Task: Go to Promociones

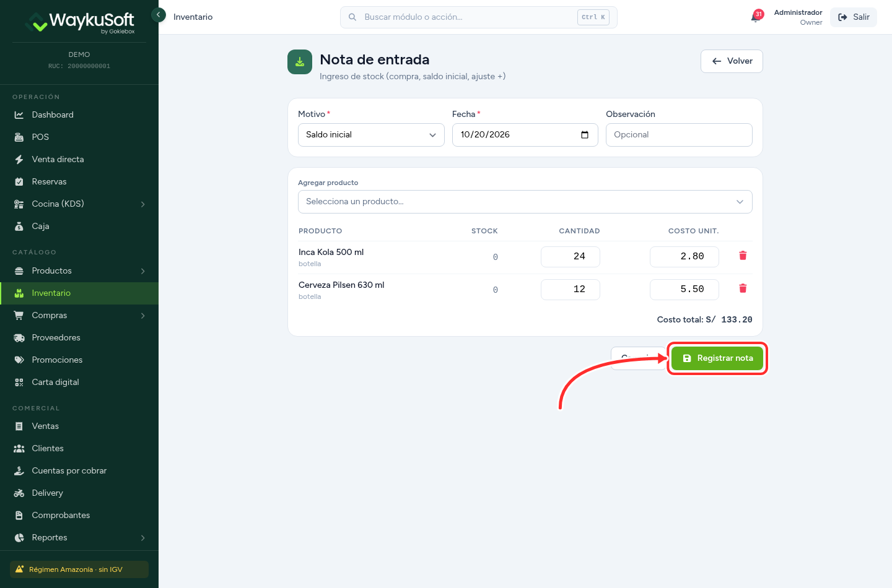Action: [79, 360]
